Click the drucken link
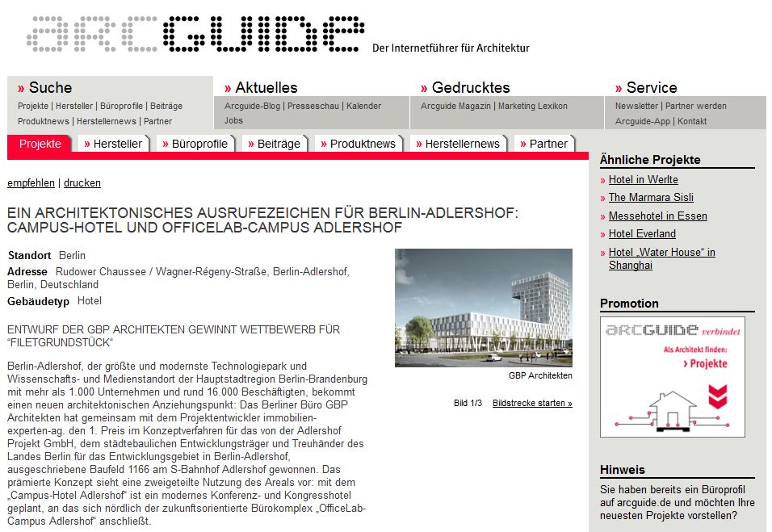This screenshot has width=772, height=532. point(82,183)
